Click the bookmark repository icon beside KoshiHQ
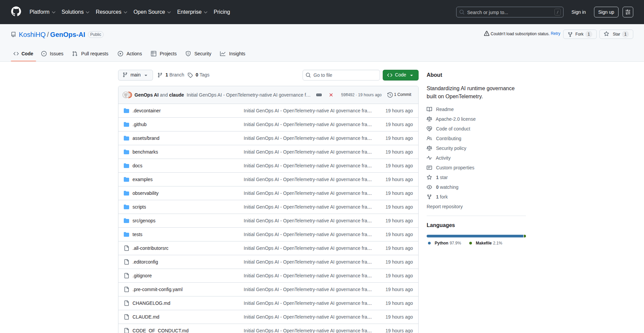This screenshot has height=333, width=644. coord(13,34)
